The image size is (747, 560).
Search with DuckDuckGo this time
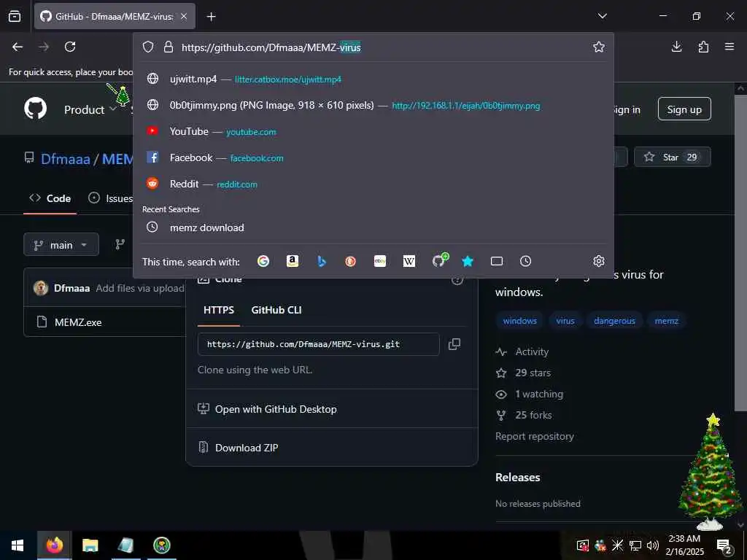(351, 261)
